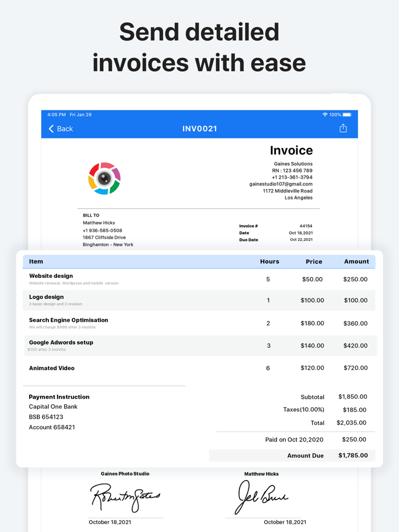
Task: Tap the $180.00 price value
Action: pos(312,324)
